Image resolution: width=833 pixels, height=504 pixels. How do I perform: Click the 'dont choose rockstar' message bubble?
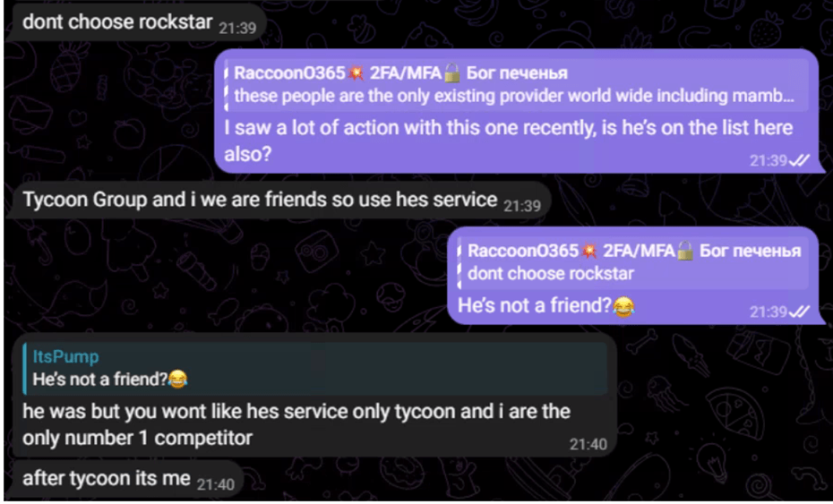coord(135,22)
